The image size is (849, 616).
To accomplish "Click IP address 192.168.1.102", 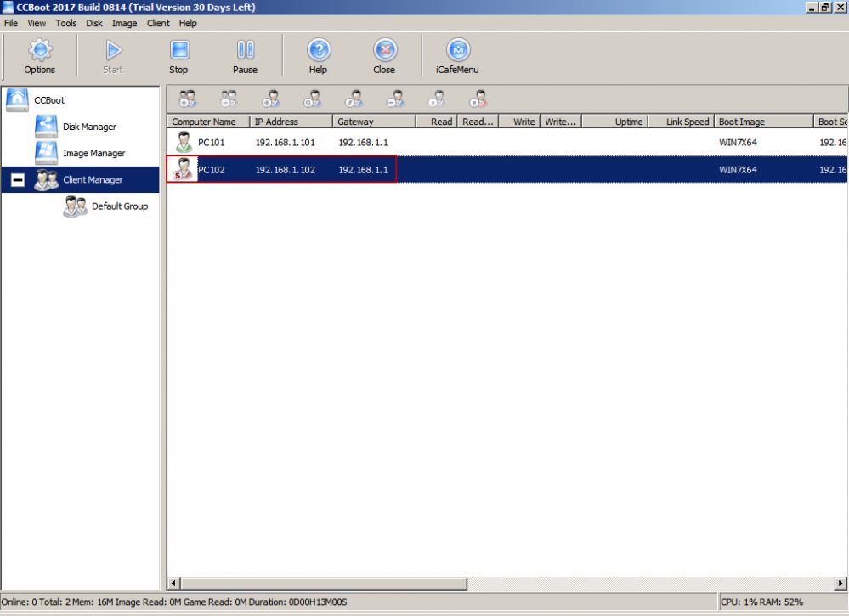I will [x=285, y=170].
